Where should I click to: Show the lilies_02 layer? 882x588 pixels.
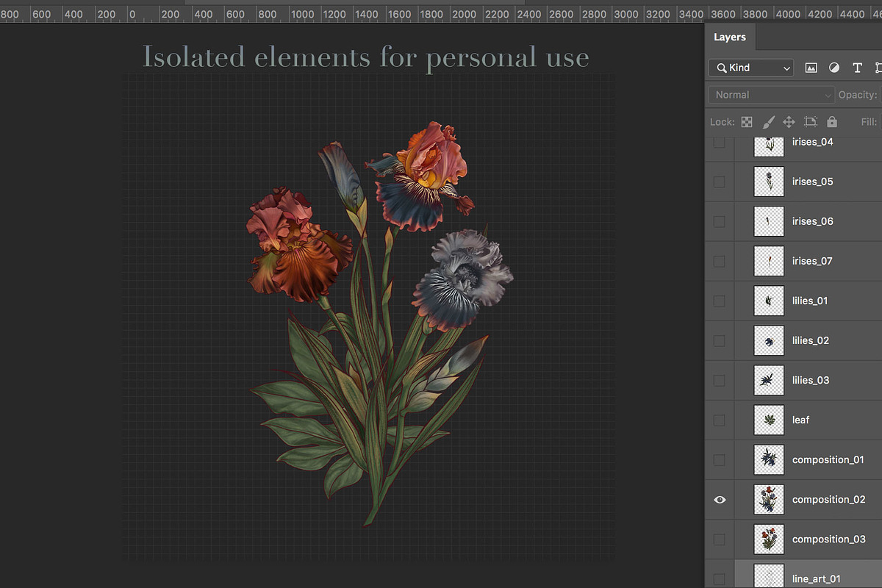(720, 340)
